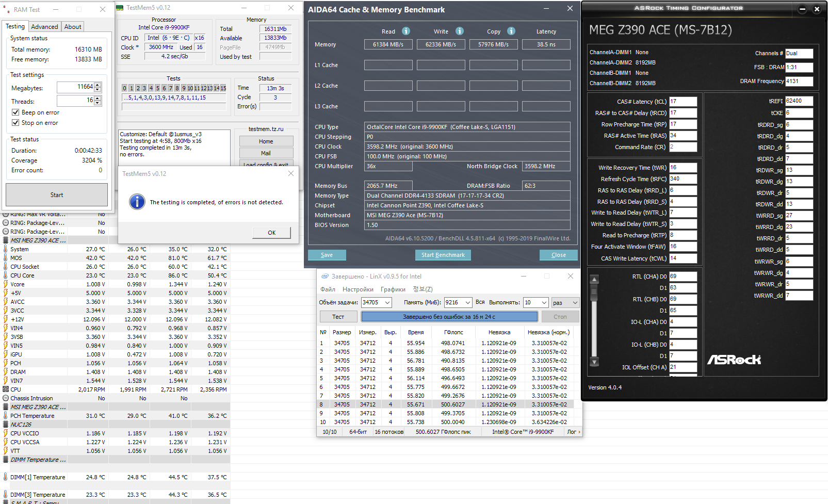
Task: Open the Выполнять count dropdown in LinX
Action: [544, 303]
